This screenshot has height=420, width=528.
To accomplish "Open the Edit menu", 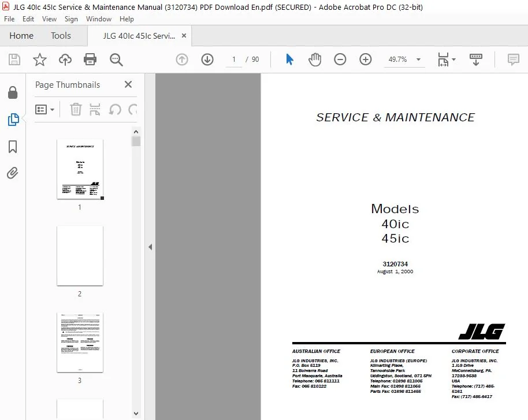I will point(28,19).
